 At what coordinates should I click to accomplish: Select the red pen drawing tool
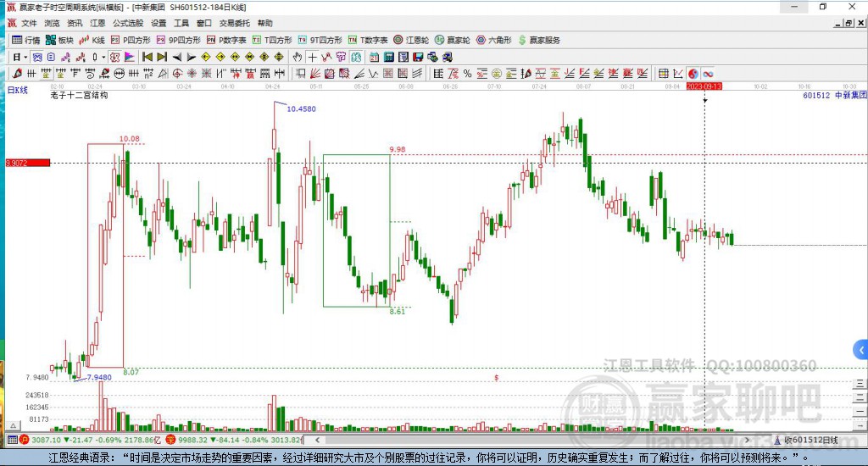[17, 73]
